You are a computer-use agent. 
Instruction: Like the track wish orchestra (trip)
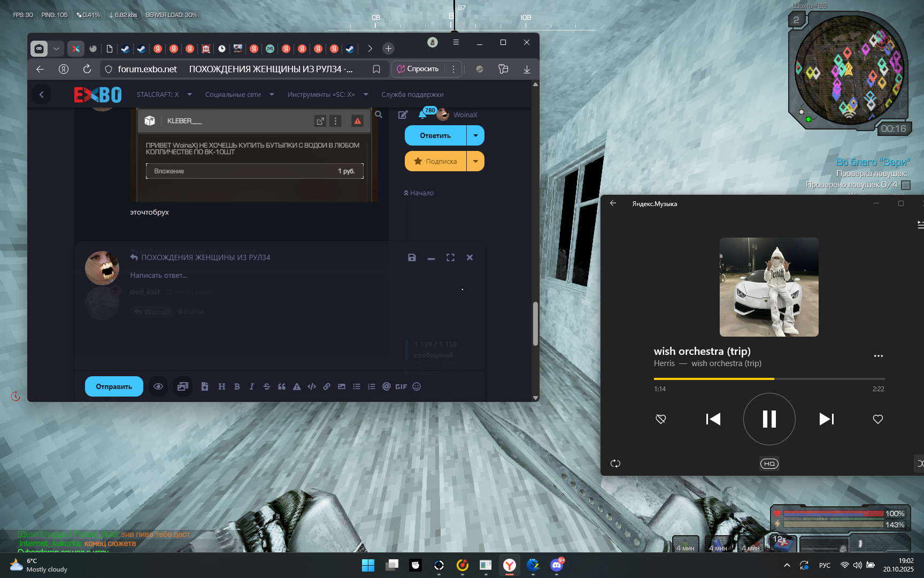(877, 419)
